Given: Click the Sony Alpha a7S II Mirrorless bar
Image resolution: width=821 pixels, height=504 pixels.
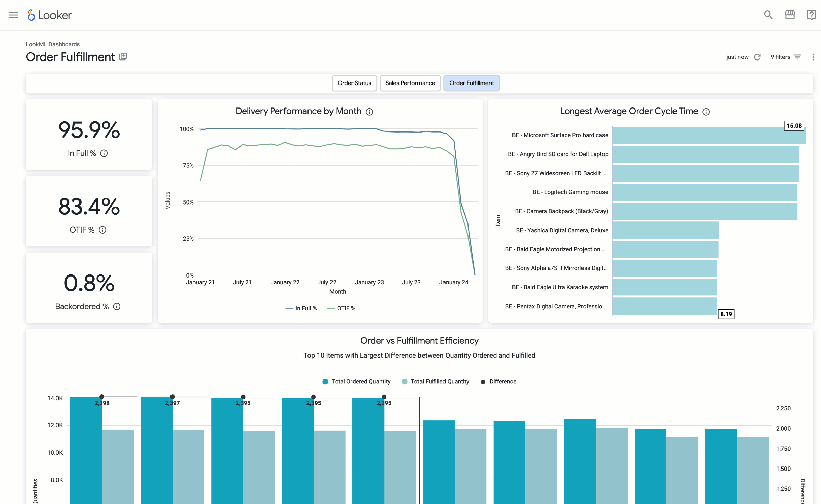Looking at the screenshot, I should coord(665,268).
